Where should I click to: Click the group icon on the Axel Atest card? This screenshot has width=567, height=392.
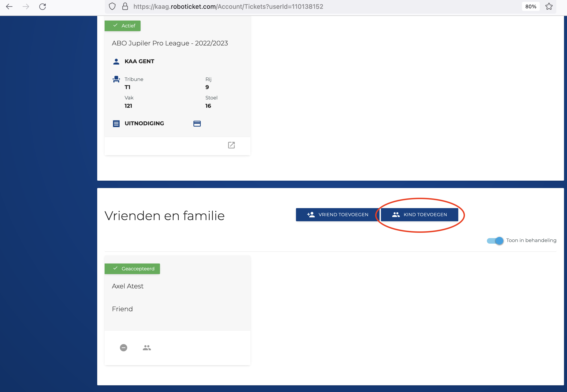pyautogui.click(x=147, y=347)
